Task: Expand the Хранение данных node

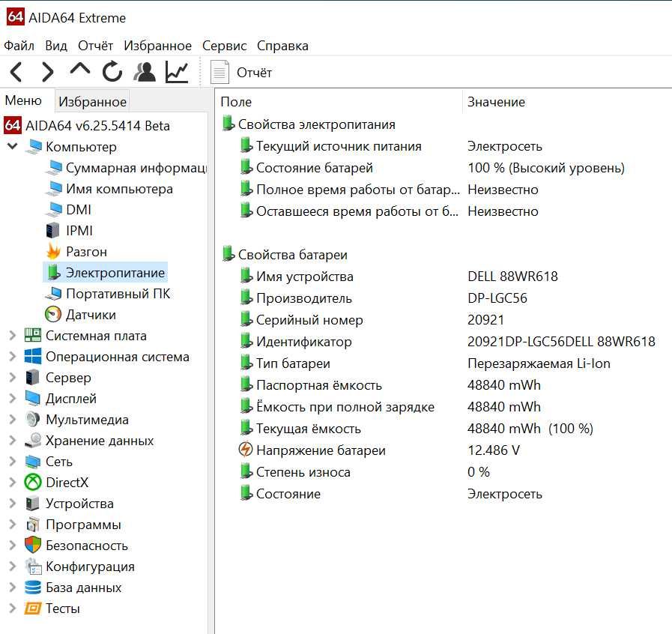Action: (13, 441)
